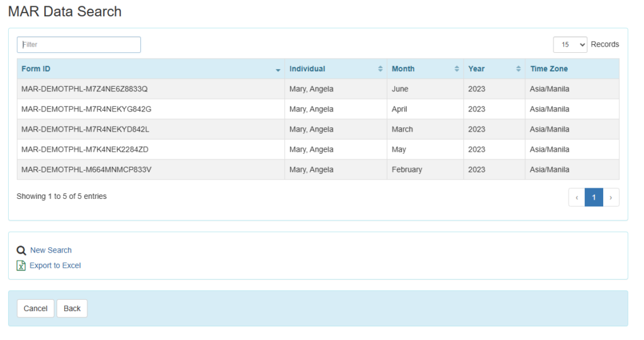
Task: Click the Month column sort arrows
Action: (x=457, y=69)
